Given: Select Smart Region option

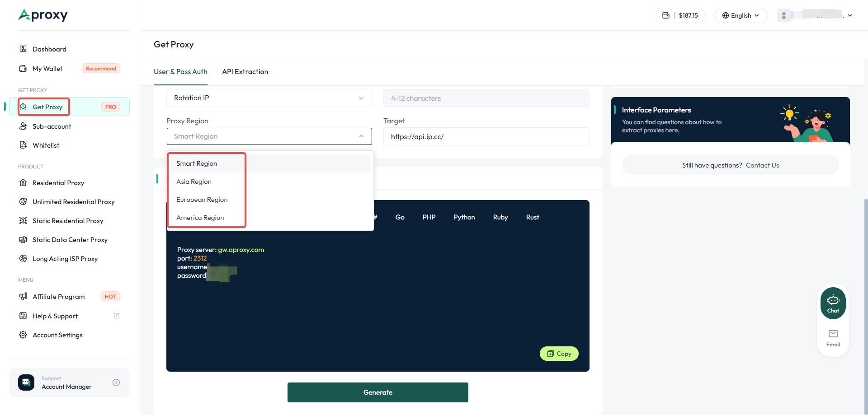Looking at the screenshot, I should click(x=270, y=163).
